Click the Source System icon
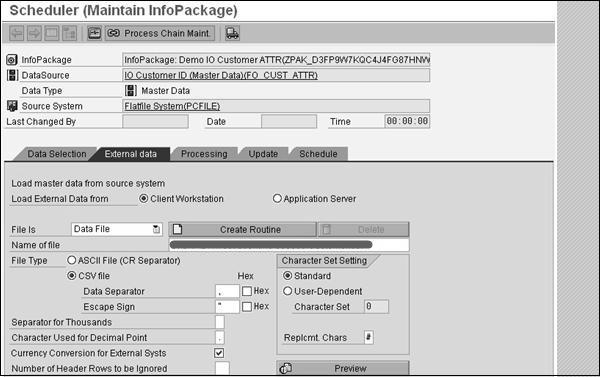Image resolution: width=600 pixels, height=377 pixels. pyautogui.click(x=12, y=106)
